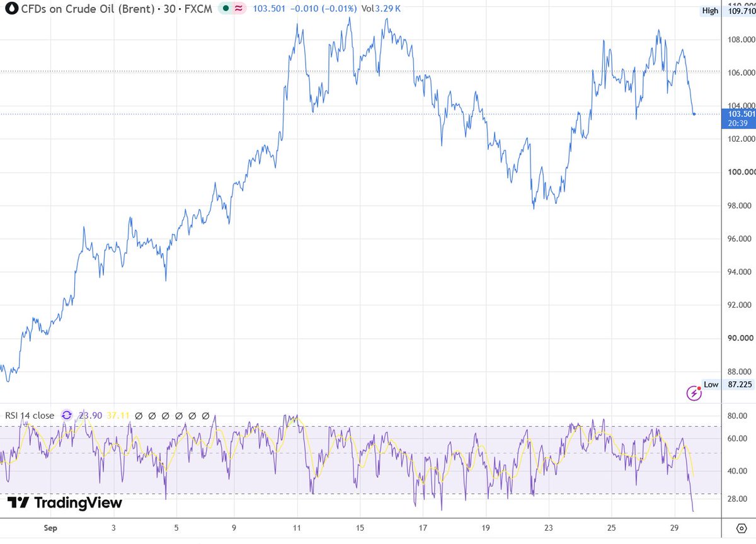Click the Low label near price axis

(x=711, y=384)
